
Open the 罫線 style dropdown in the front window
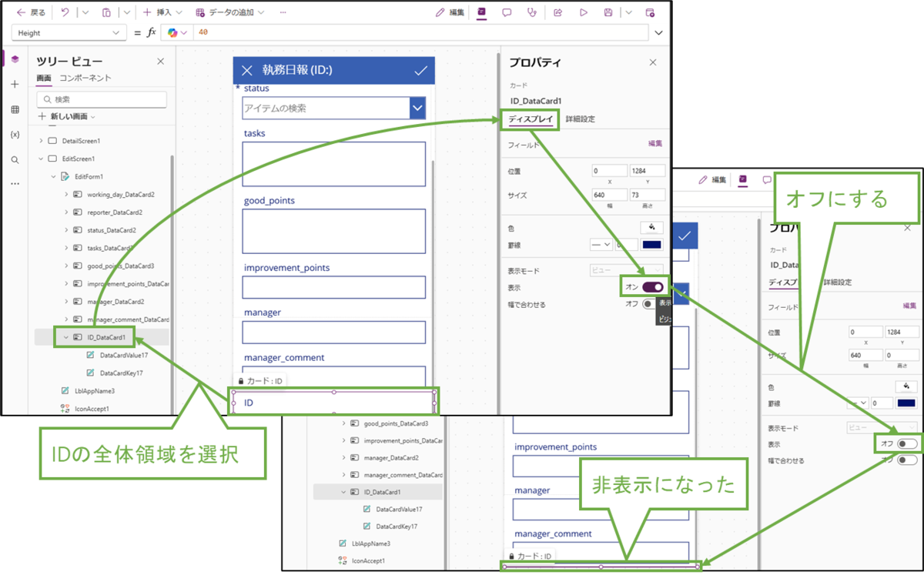[x=601, y=245]
